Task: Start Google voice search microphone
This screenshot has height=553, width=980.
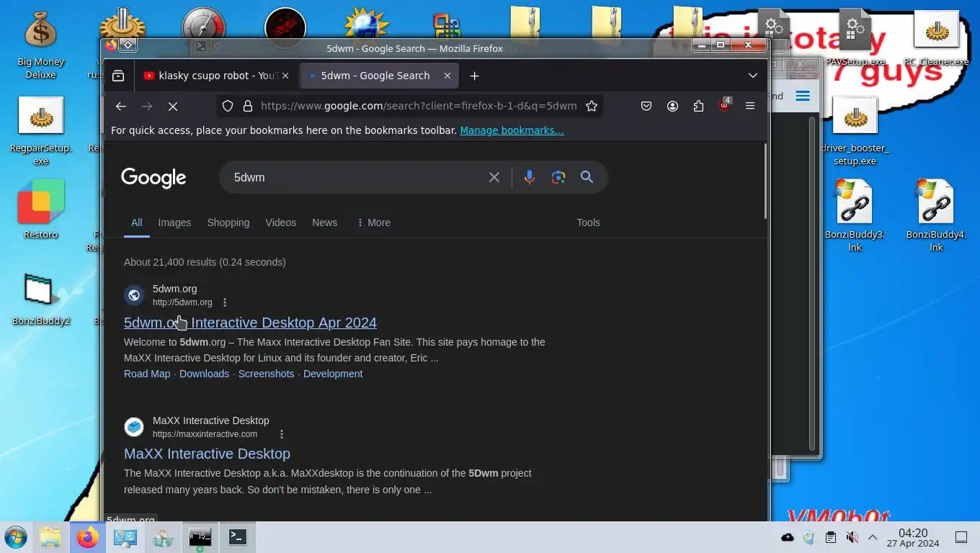Action: click(530, 177)
